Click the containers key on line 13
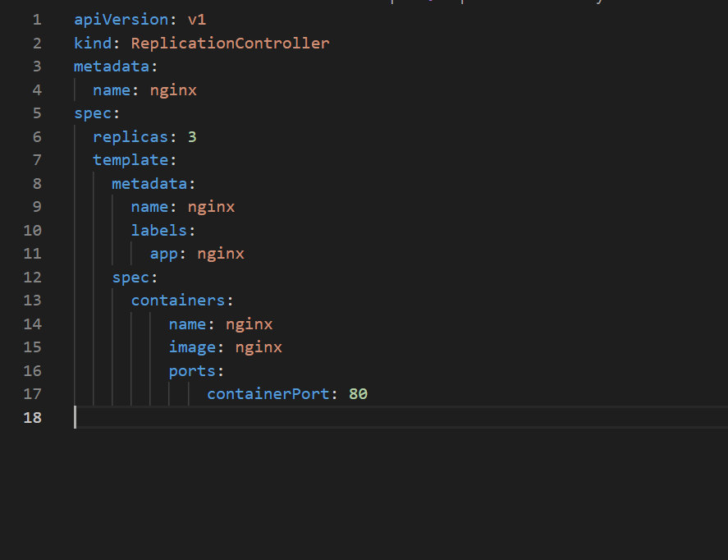 (177, 300)
